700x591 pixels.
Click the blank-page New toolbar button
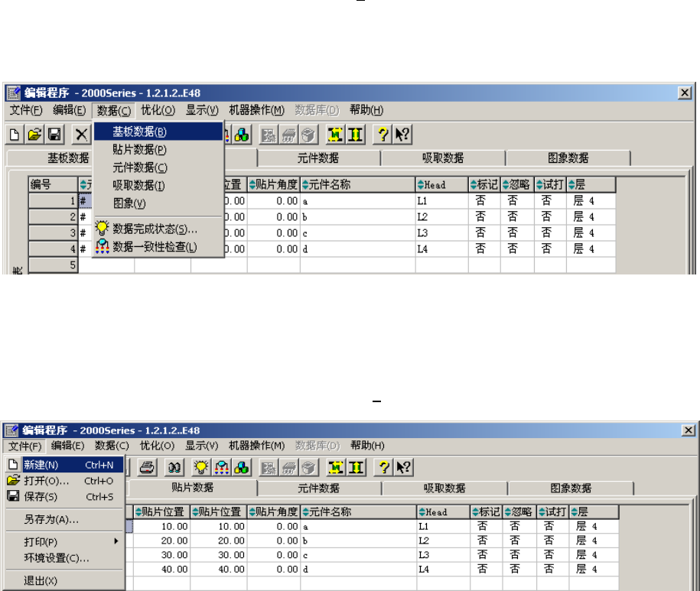coord(15,135)
